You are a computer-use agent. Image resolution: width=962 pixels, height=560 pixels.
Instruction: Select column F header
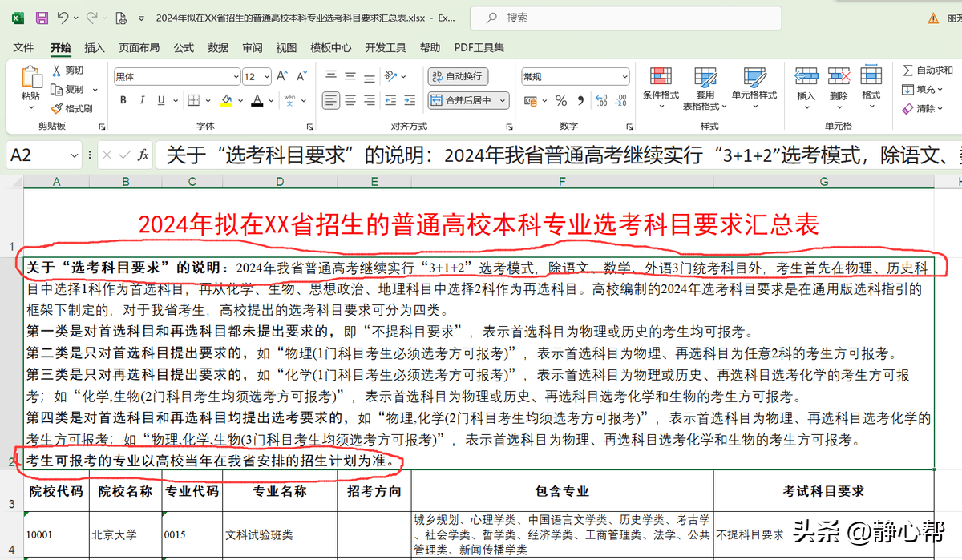click(x=562, y=182)
